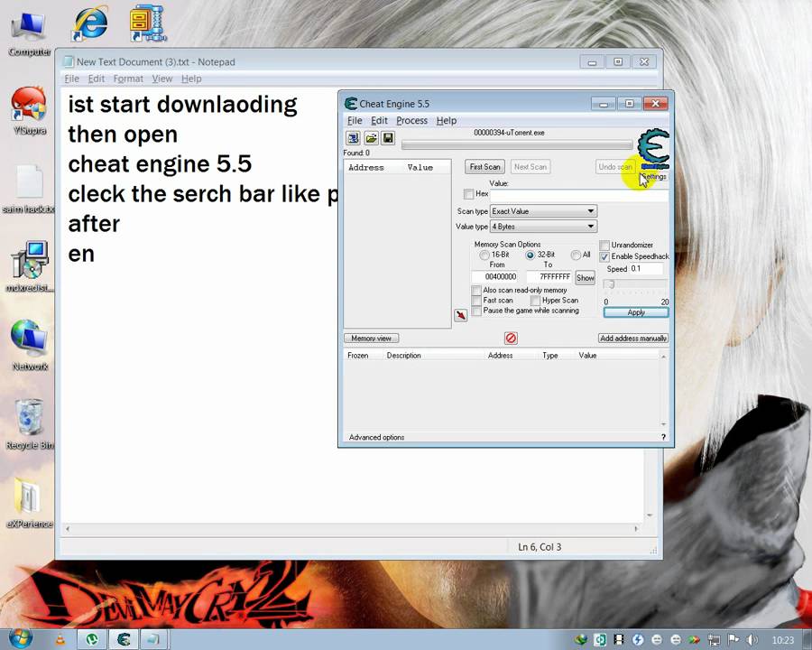Open Notepad's Format menu
Screen dimensions: 812x650
[x=128, y=79]
